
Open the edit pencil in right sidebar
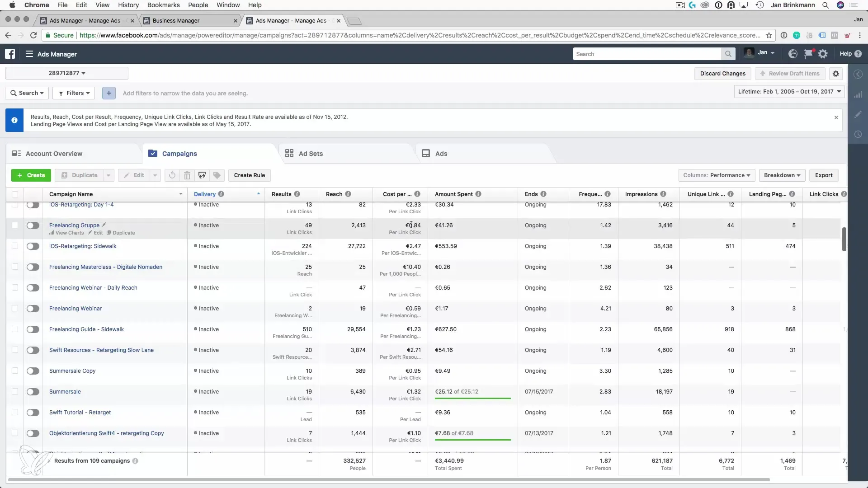[x=858, y=114]
